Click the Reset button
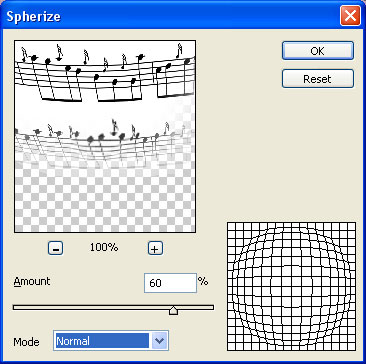 coord(318,79)
